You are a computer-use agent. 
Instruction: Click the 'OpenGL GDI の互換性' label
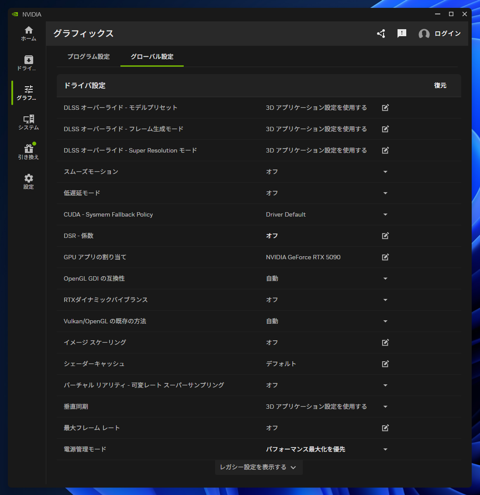[94, 278]
